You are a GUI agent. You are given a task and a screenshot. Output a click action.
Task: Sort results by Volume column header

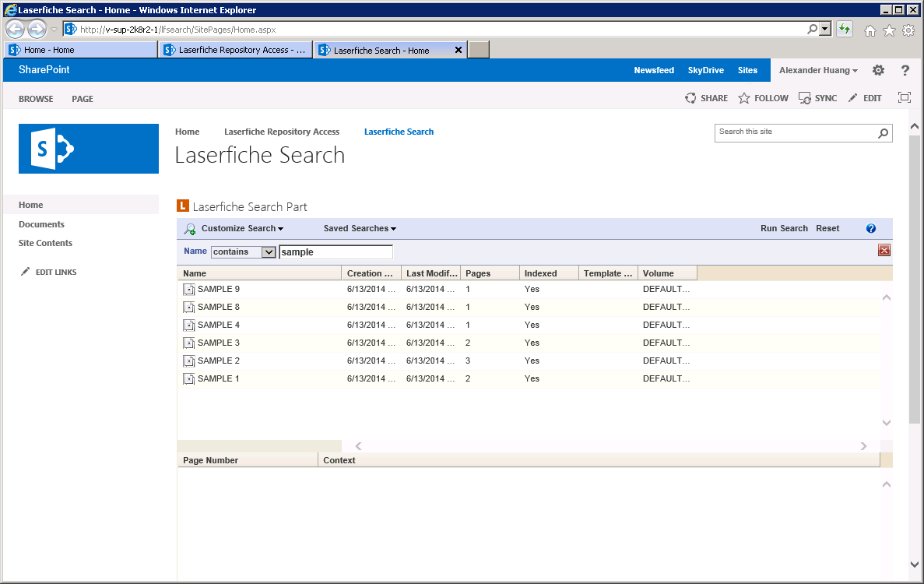click(668, 273)
